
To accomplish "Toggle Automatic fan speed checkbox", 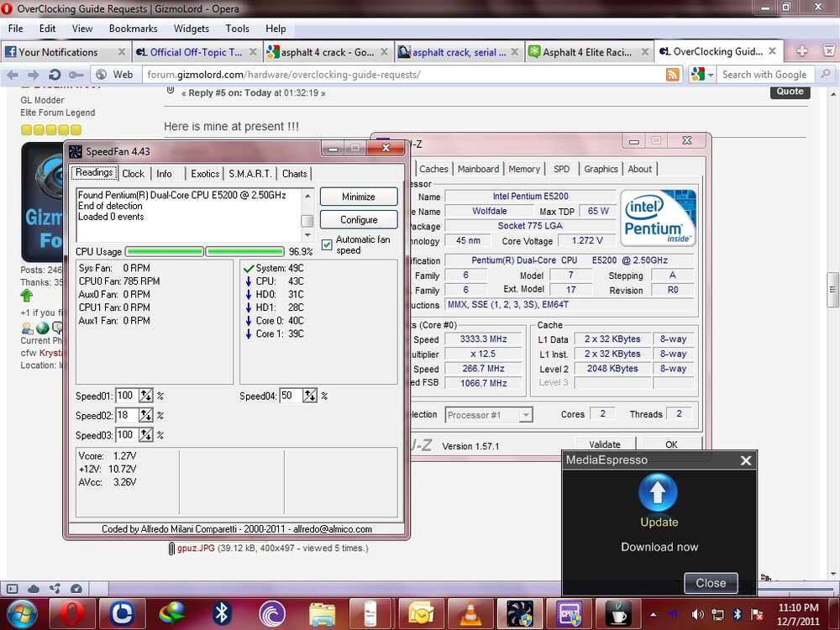I will 327,244.
